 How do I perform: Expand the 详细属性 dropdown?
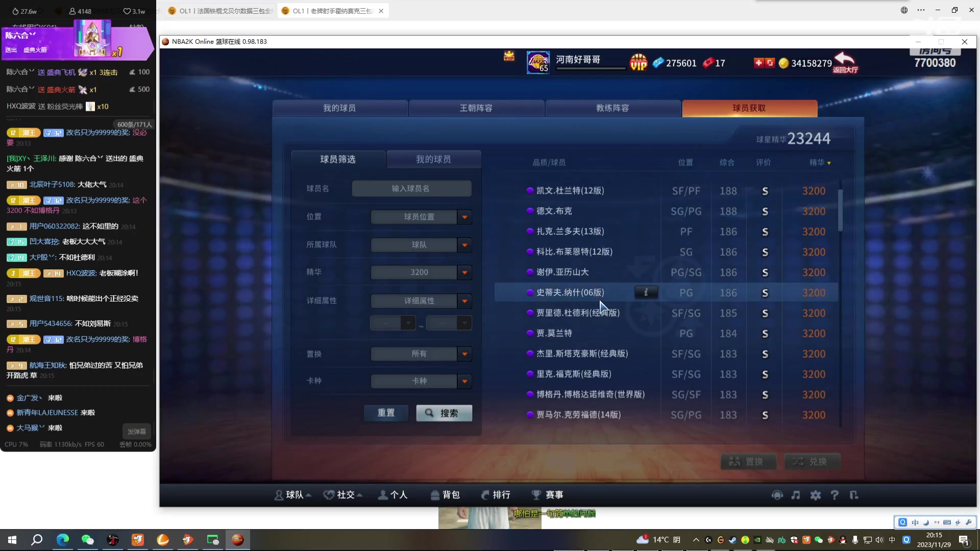(464, 301)
